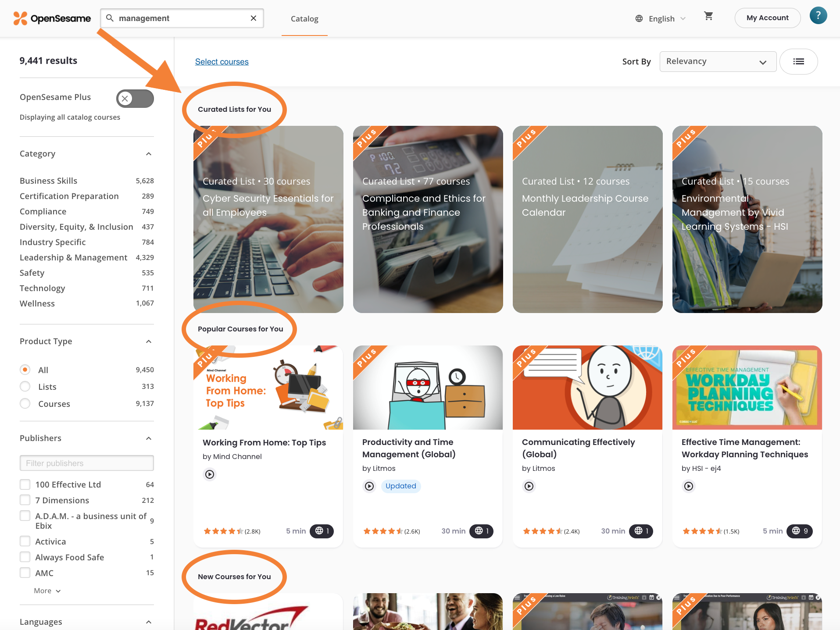Select the Courses product type radio
This screenshot has height=630, width=840.
[25, 403]
